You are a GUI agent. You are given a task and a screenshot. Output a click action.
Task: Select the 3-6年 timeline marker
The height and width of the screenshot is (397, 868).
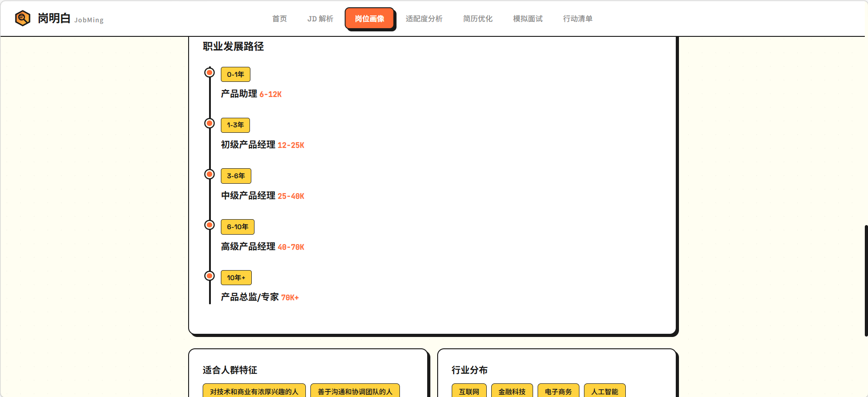tap(210, 174)
